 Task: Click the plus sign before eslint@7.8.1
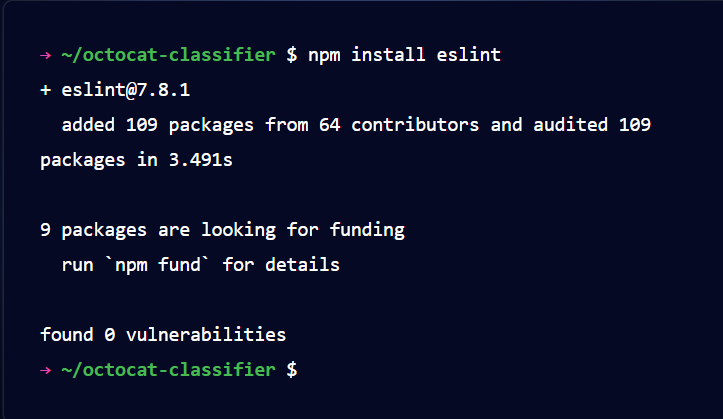45,90
